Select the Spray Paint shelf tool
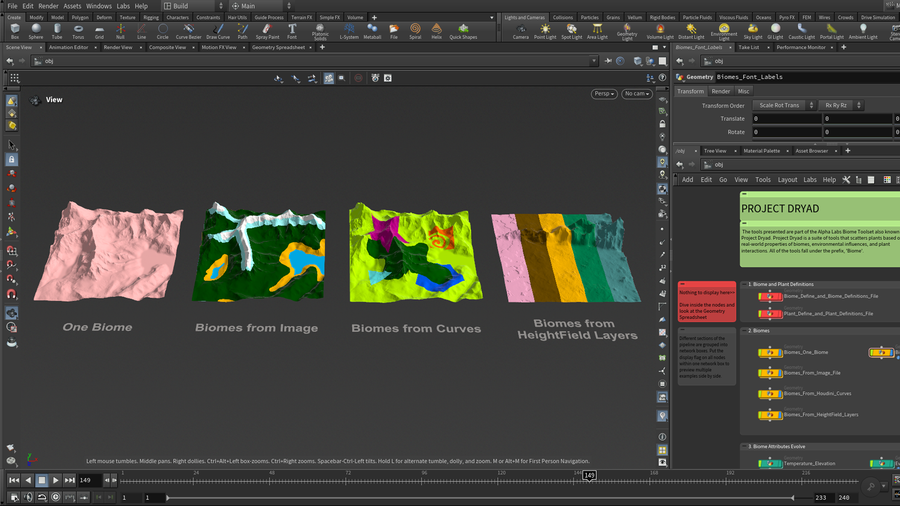 point(267,30)
